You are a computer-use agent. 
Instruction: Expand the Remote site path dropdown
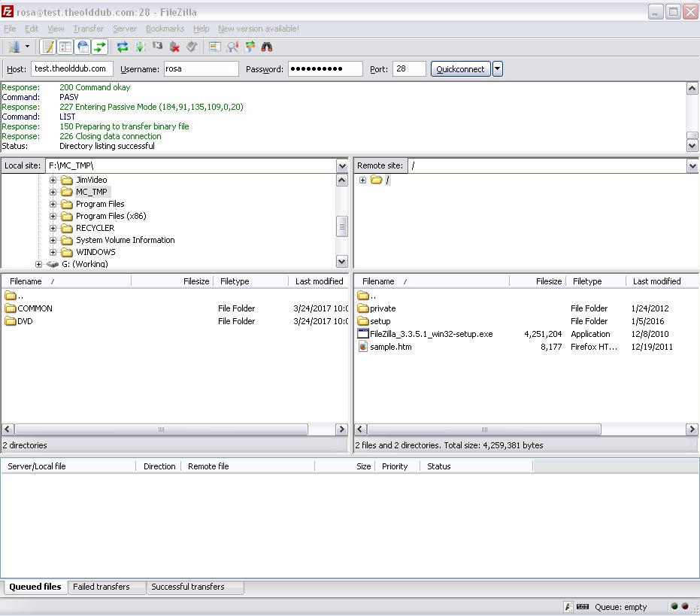click(x=692, y=165)
